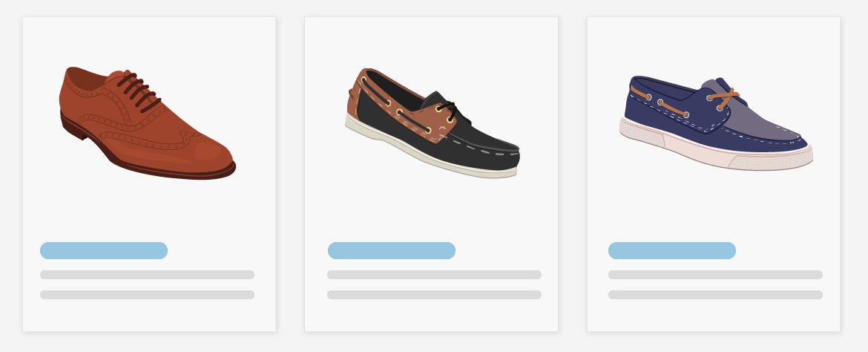
Task: Click the blue title bar under navy boat shoe
Action: 672,250
